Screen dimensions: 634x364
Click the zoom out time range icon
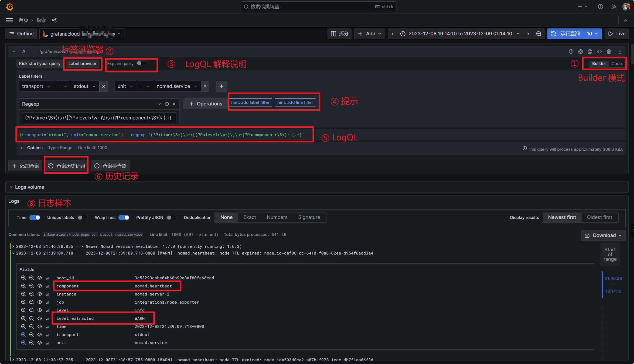pos(539,34)
